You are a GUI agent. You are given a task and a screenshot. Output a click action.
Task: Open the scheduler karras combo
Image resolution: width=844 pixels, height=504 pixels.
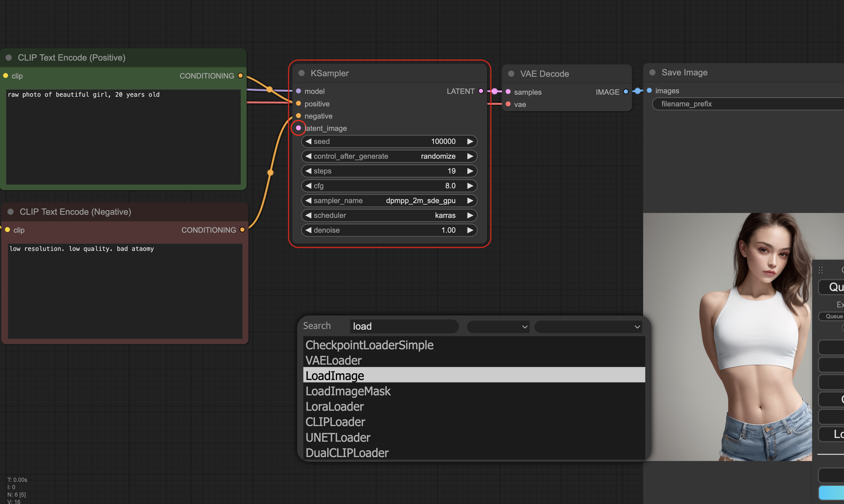click(389, 215)
